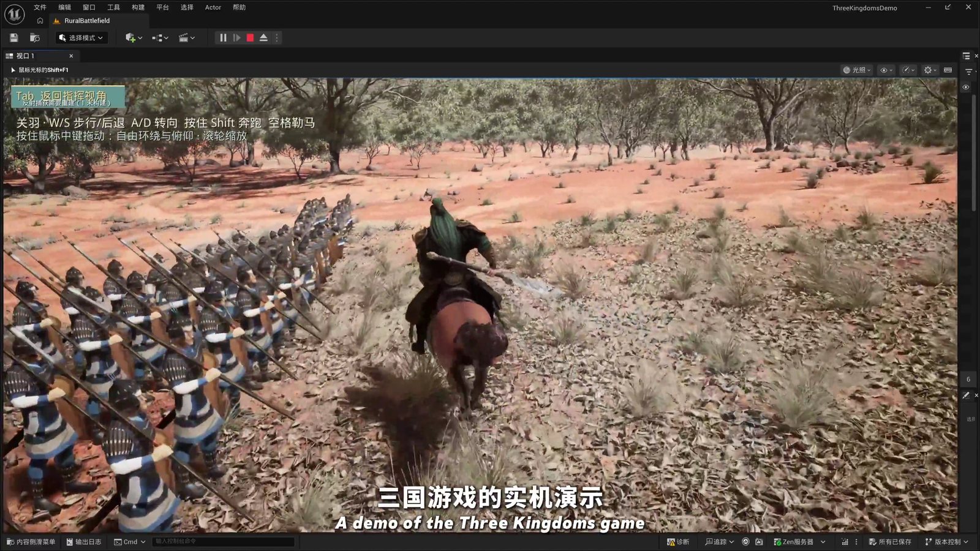980x551 pixels.
Task: Open the content browser folder-search icon
Action: [35, 37]
